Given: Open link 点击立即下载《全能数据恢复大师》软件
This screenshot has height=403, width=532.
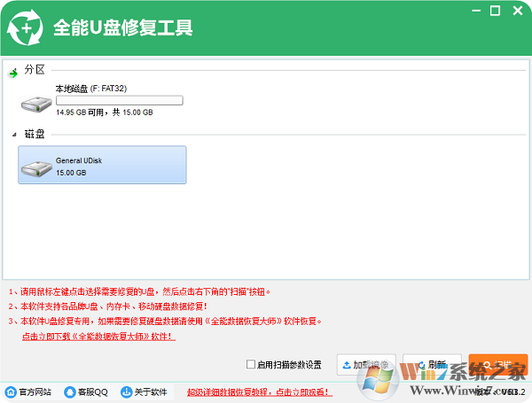Looking at the screenshot, I should 98,337.
